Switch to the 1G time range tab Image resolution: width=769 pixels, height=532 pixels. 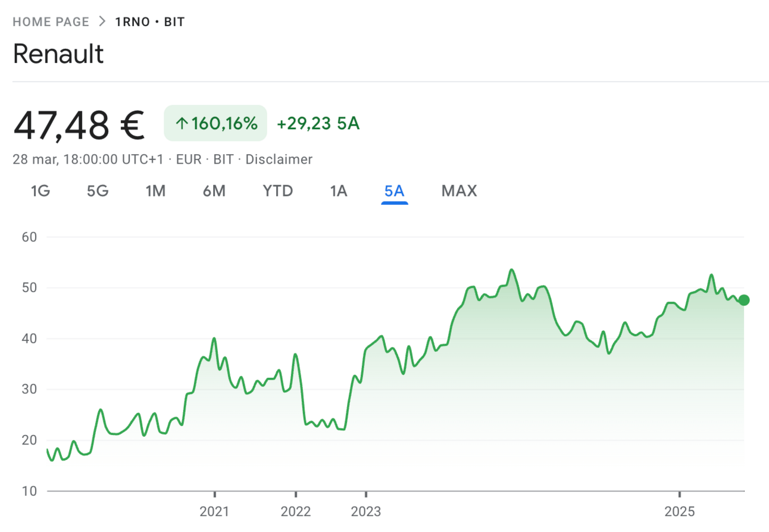coord(40,191)
